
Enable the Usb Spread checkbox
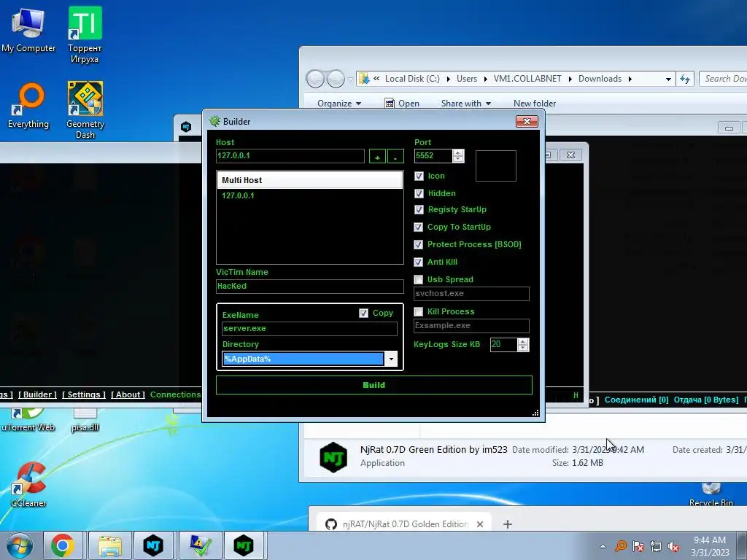coord(418,279)
